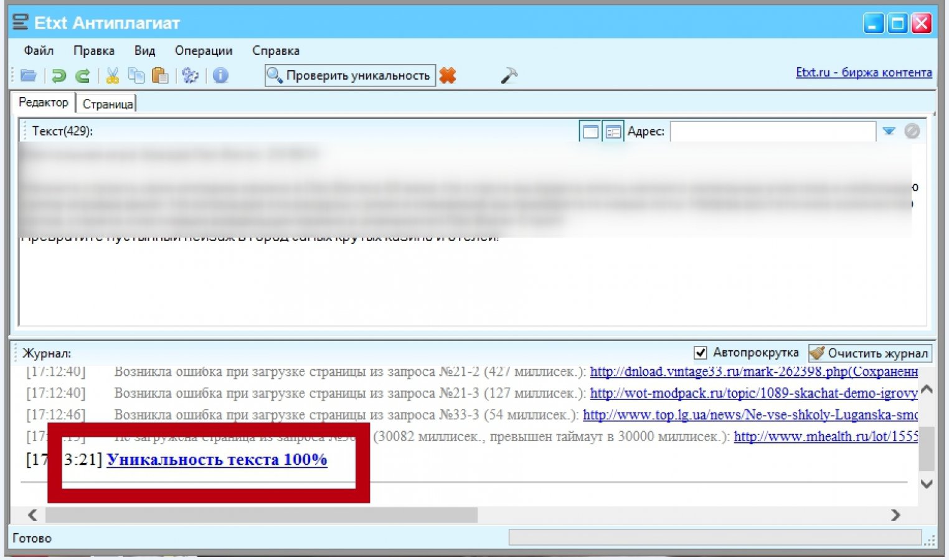Click the [17:12:46] log entry timestamp
The height and width of the screenshot is (560, 949).
pyautogui.click(x=55, y=415)
